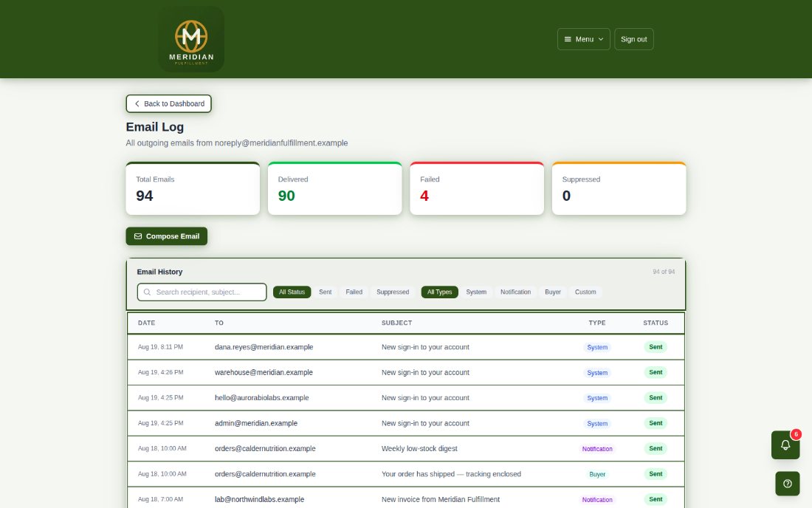This screenshot has width=812, height=508.
Task: Click the DATE column header
Action: [x=147, y=323]
